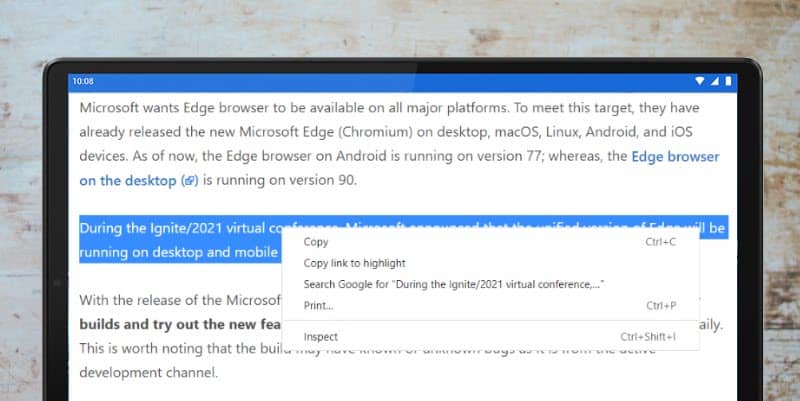Click the 'development channel.' text
Viewport: 800px width, 401px height.
point(148,372)
